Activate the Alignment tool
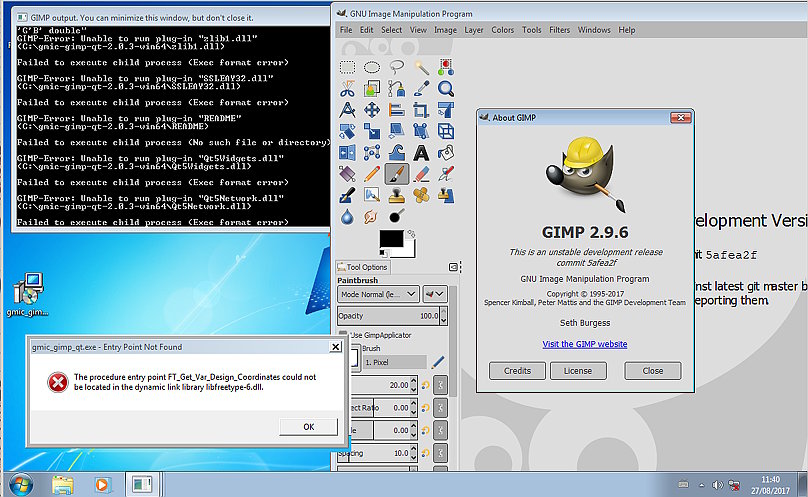The width and height of the screenshot is (808, 497). point(396,110)
